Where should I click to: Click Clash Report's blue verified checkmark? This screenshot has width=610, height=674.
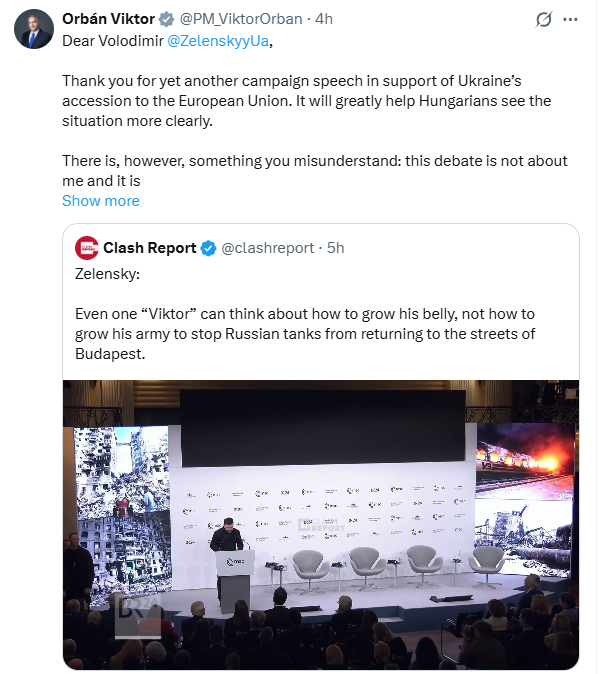pos(209,247)
